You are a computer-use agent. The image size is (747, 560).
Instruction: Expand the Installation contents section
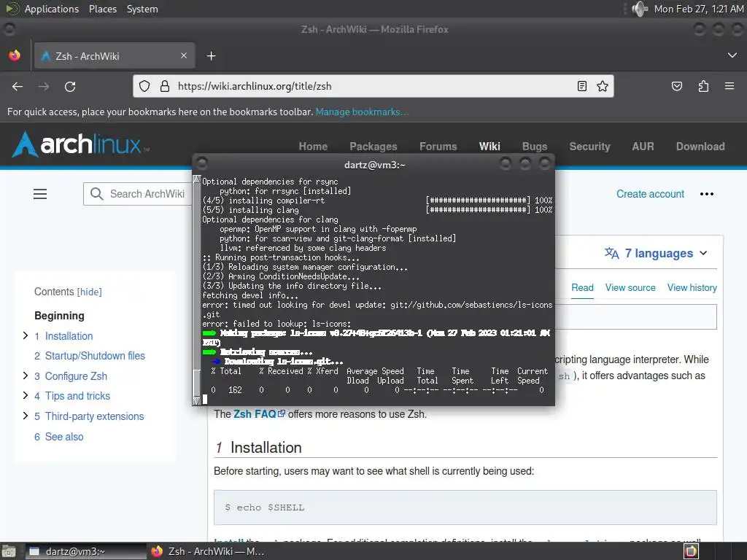(26, 335)
